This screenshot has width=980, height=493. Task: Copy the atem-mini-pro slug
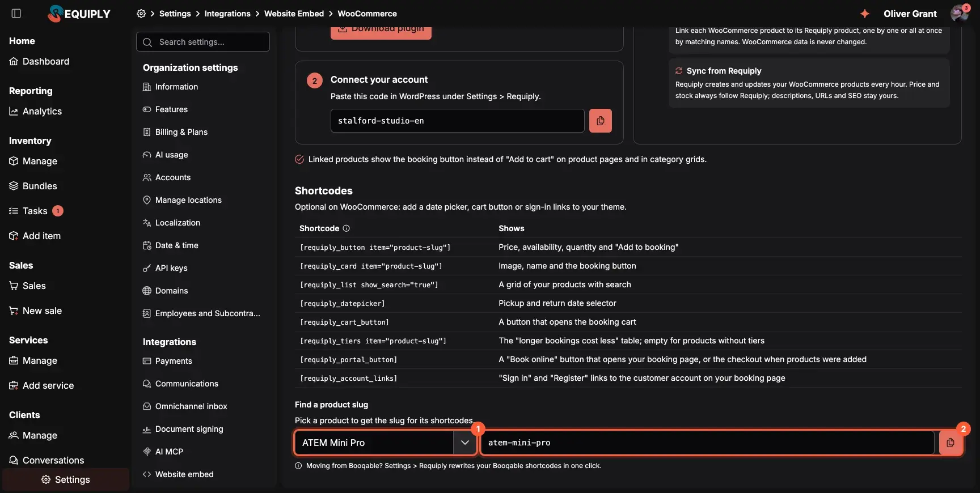951,443
